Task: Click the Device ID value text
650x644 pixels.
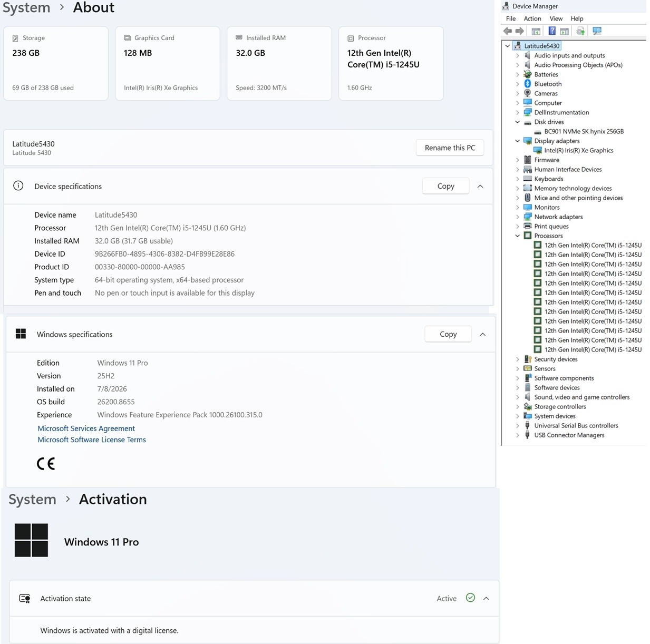Action: [x=164, y=254]
